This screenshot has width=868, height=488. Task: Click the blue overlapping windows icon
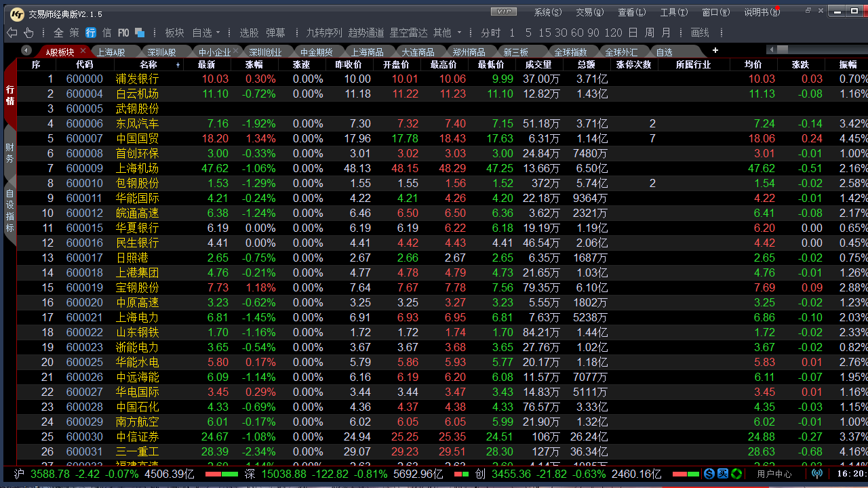coord(140,33)
